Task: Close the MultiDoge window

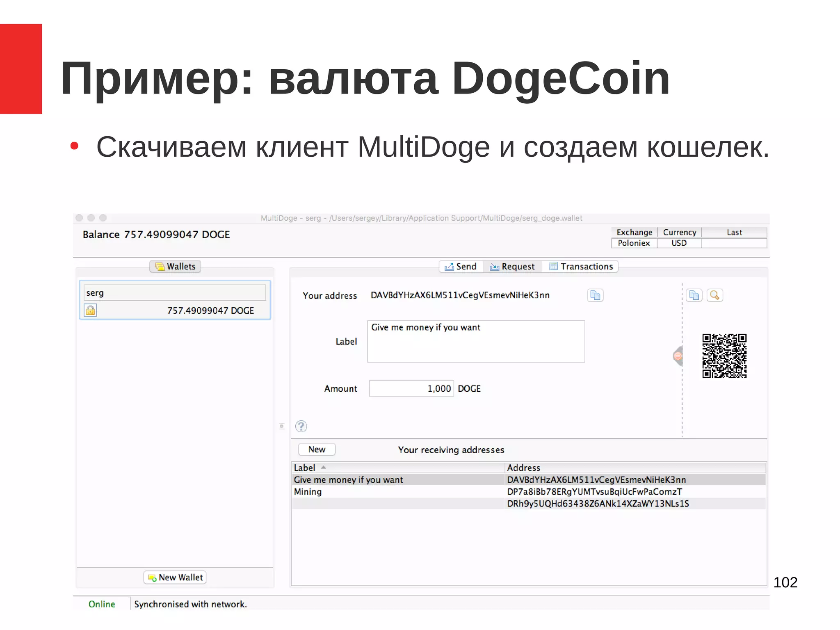Action: (79, 218)
